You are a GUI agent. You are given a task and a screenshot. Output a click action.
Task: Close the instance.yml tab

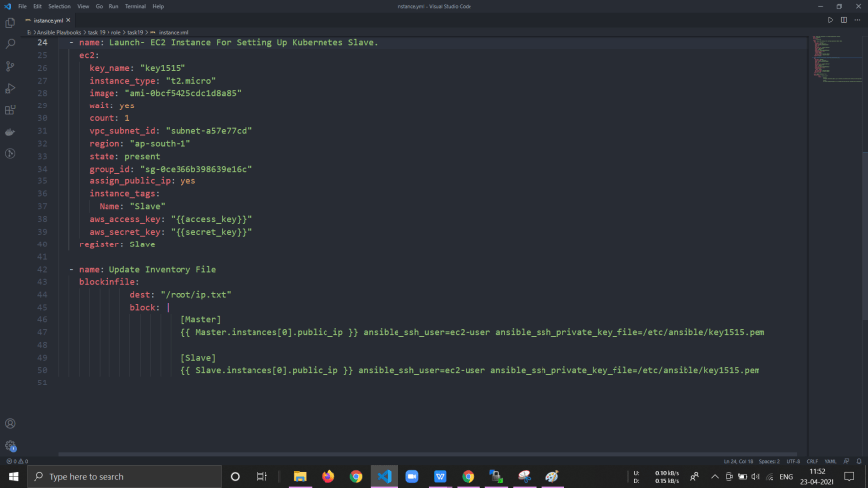(x=68, y=20)
